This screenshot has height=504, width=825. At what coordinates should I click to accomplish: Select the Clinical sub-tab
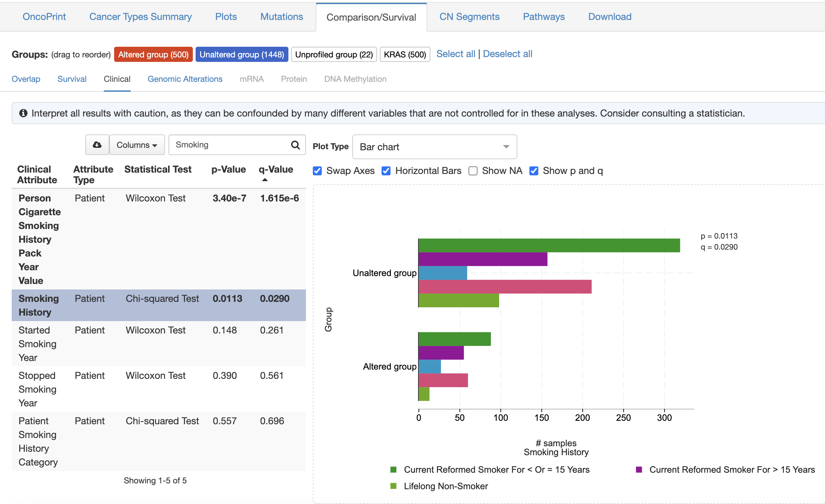117,79
